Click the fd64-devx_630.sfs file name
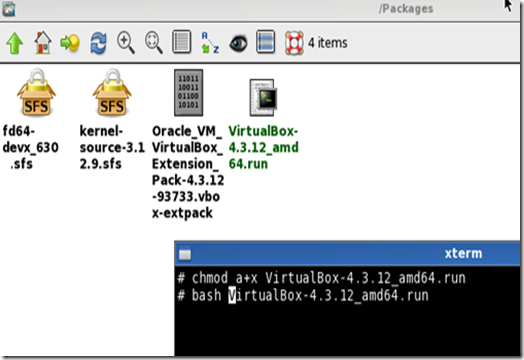This screenshot has height=360, width=524. (30, 147)
